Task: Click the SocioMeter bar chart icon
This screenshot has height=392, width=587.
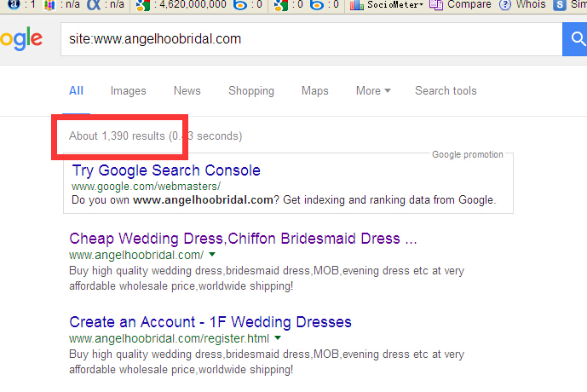Action: tap(356, 5)
